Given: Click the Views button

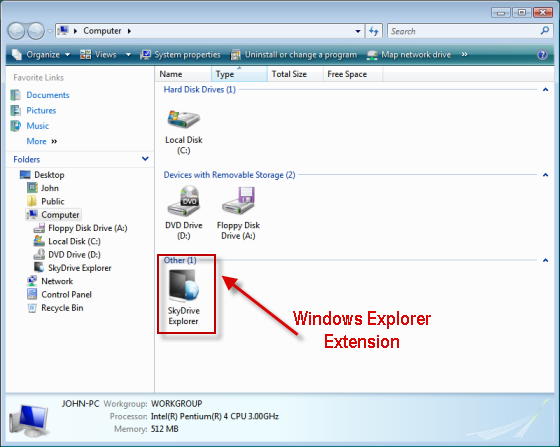Looking at the screenshot, I should [98, 55].
